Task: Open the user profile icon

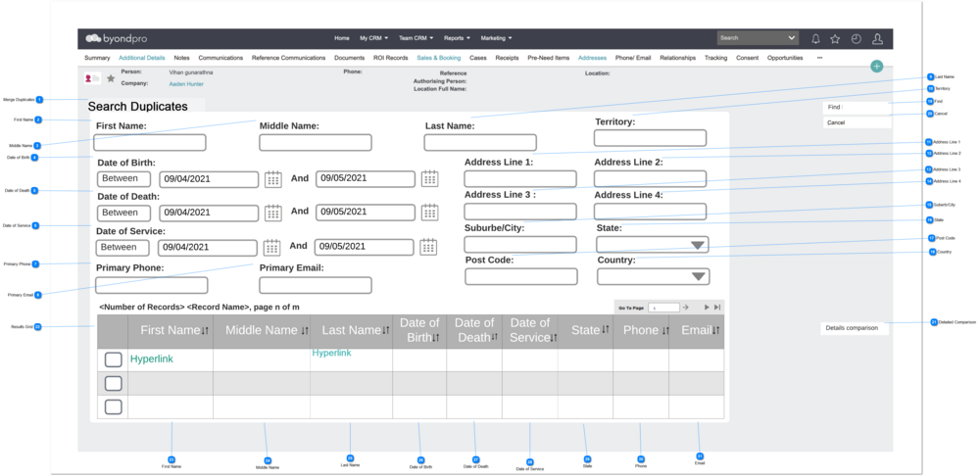Action: [x=877, y=39]
